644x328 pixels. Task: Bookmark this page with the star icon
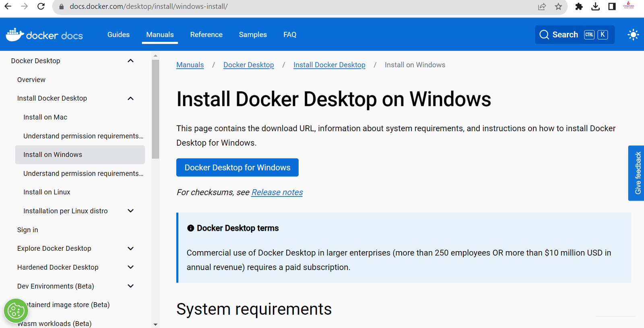558,6
